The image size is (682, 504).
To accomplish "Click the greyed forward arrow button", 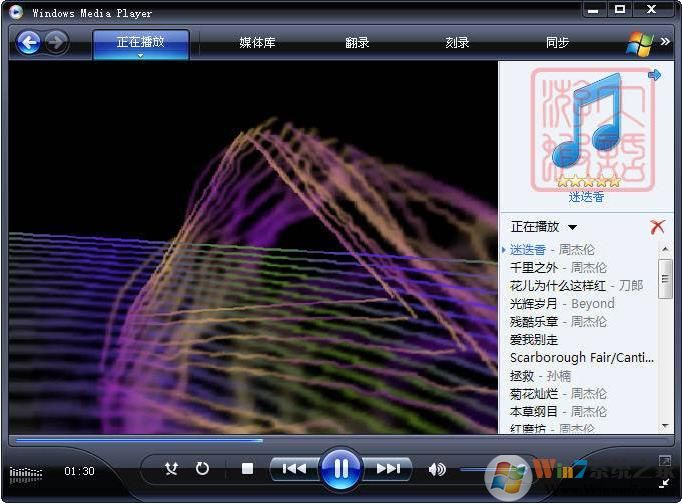I will (x=57, y=43).
